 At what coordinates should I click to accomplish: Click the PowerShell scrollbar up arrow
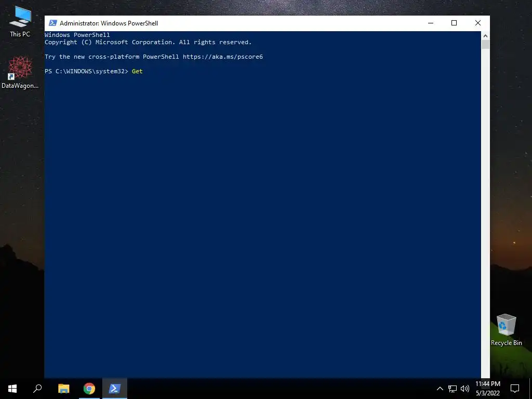tap(485, 36)
